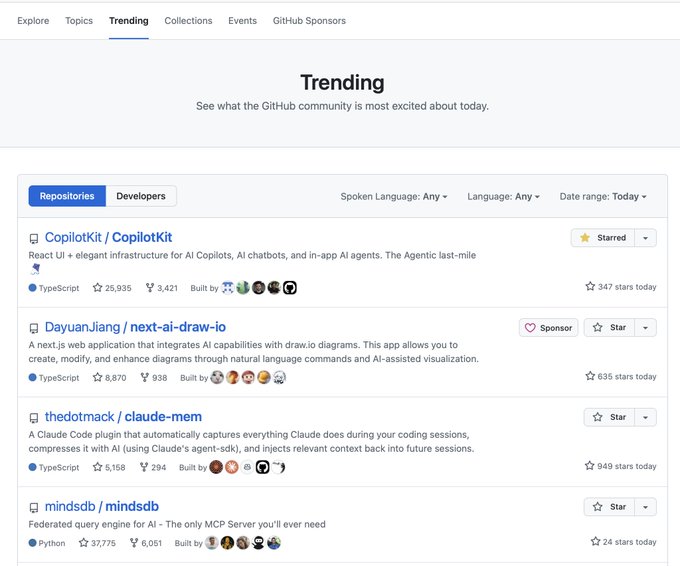Click the repo icon beside next-ai-draw-io title
Viewport: 680px width, 566px height.
(34, 328)
